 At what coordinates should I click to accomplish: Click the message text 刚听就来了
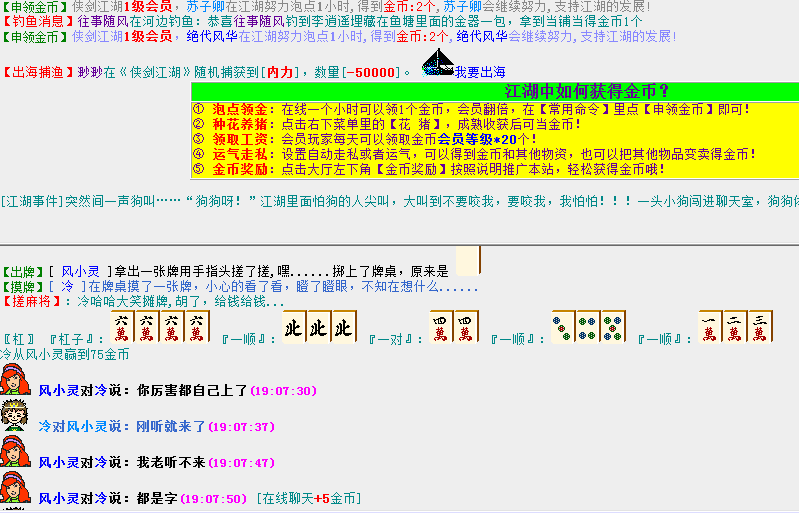click(x=171, y=426)
